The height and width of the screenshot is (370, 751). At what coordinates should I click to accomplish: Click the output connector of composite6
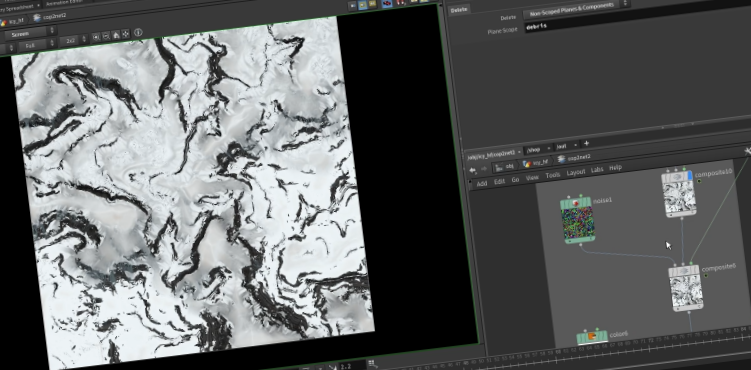(689, 312)
